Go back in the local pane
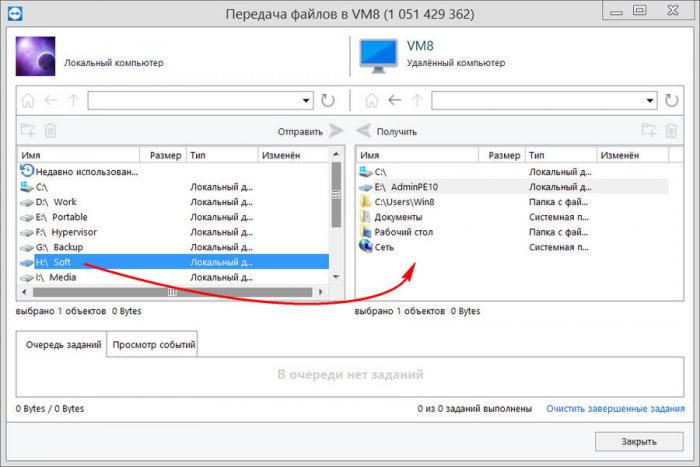This screenshot has height=467, width=700. [51, 100]
